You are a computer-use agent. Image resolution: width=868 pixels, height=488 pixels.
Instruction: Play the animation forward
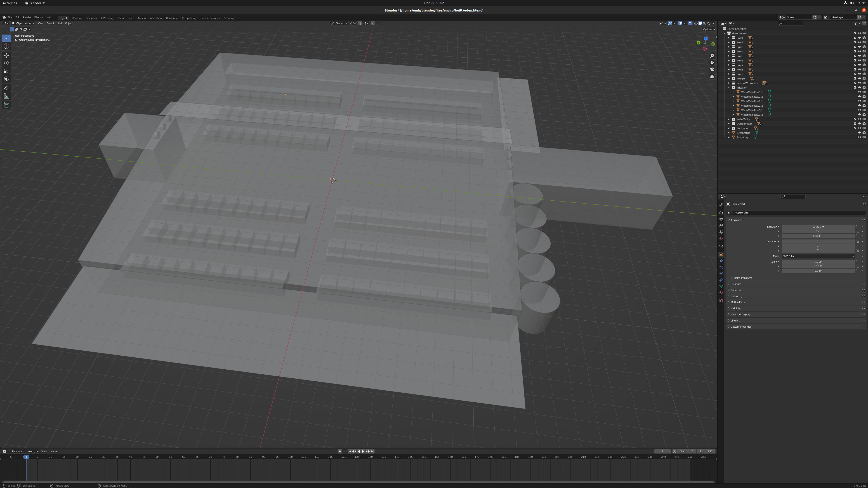(x=363, y=452)
